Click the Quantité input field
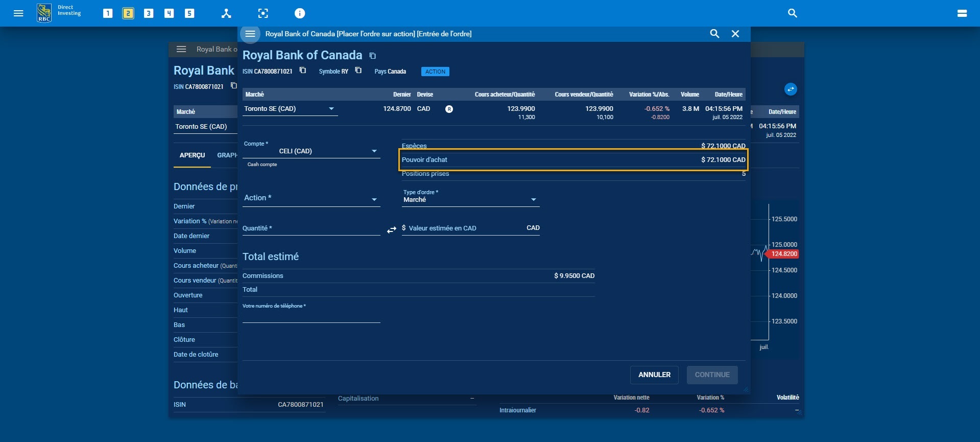This screenshot has width=980, height=442. click(x=311, y=228)
